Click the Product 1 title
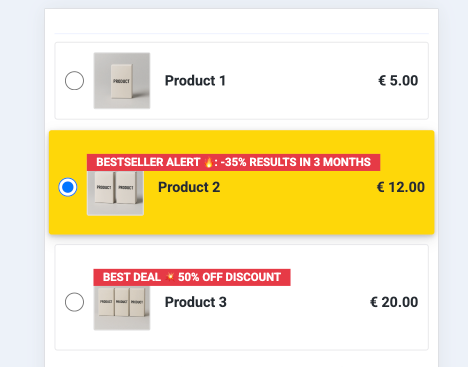 tap(195, 81)
